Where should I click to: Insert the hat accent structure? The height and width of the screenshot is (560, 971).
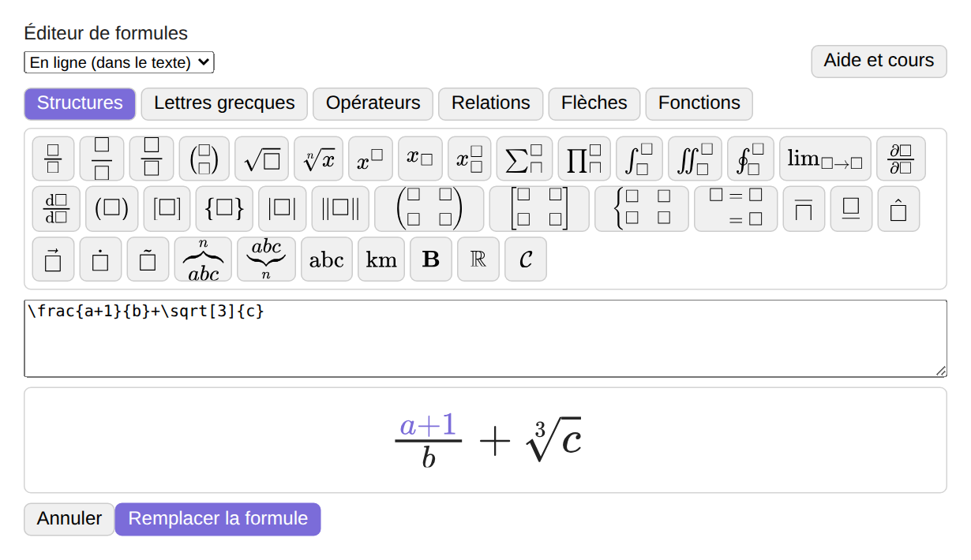(898, 209)
